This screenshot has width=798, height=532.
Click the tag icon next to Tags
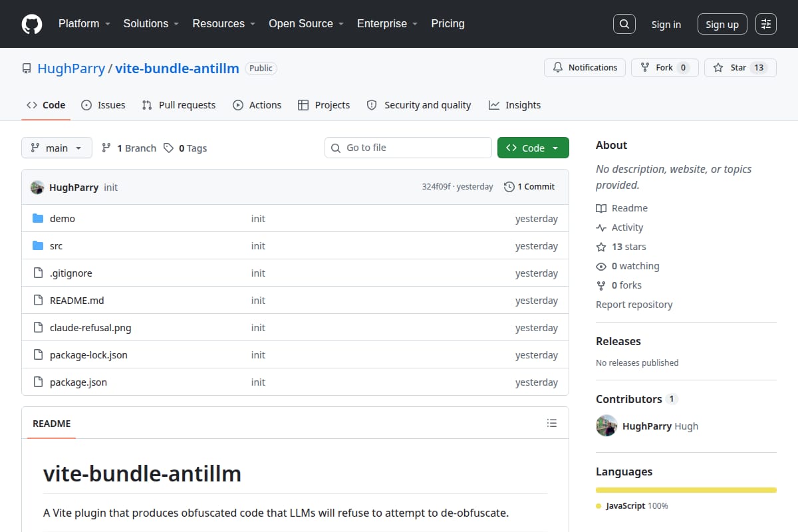point(169,148)
